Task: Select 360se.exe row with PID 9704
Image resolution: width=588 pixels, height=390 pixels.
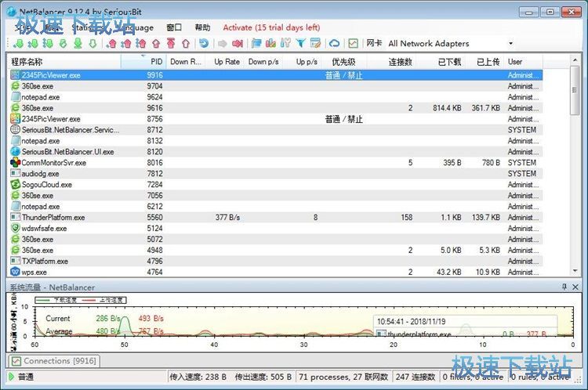Action: coord(276,86)
